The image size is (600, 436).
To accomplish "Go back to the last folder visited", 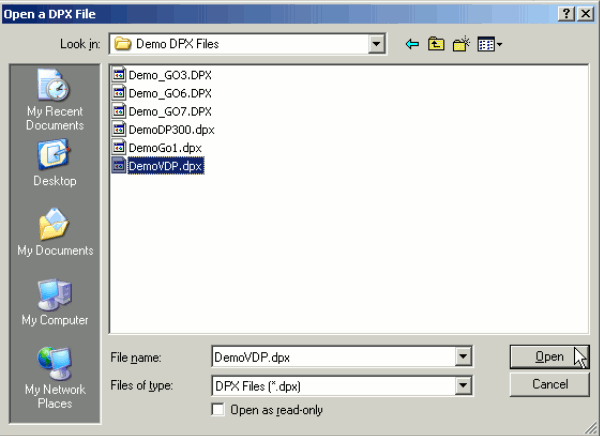I will [x=412, y=44].
